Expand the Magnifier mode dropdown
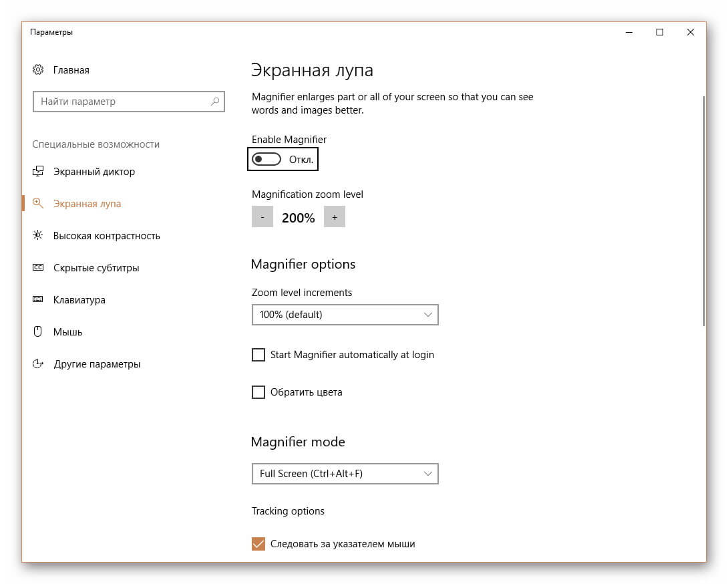 (345, 474)
